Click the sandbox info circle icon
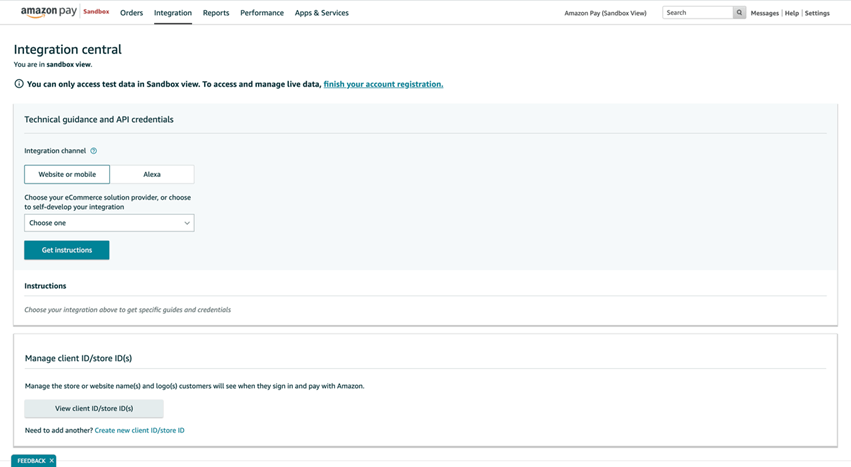Image resolution: width=851 pixels, height=467 pixels. pos(19,84)
